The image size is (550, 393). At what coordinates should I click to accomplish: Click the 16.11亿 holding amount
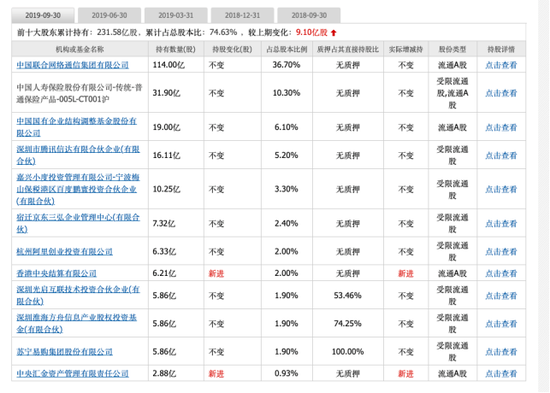pyautogui.click(x=166, y=155)
